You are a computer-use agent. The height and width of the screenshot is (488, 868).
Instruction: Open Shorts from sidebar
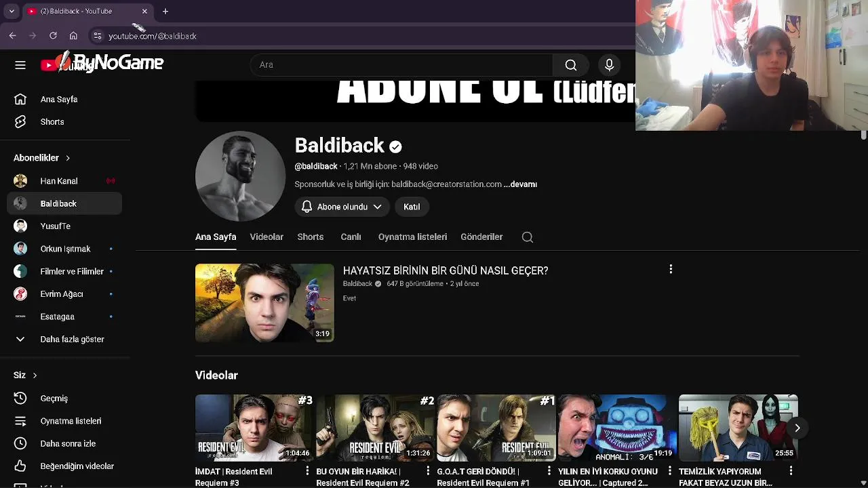(x=65, y=122)
